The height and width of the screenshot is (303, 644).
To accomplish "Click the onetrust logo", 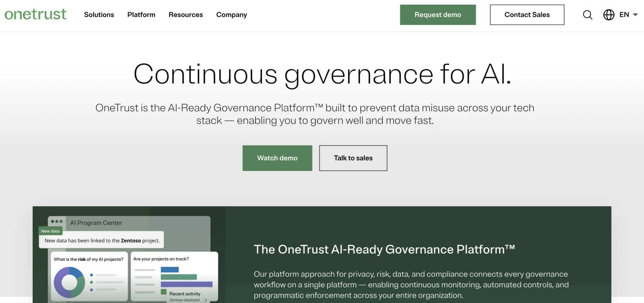I will tap(36, 14).
